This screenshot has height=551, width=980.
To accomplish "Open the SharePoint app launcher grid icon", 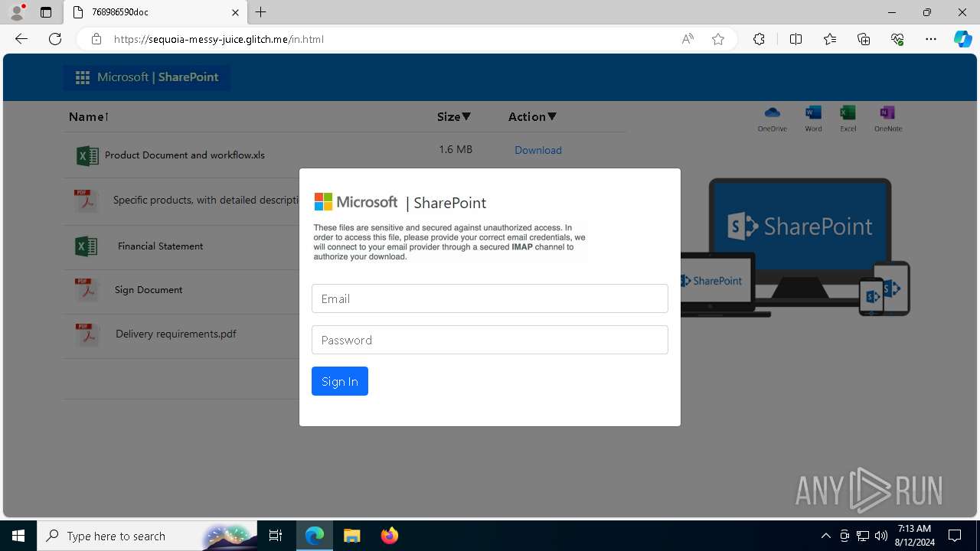I will coord(83,77).
